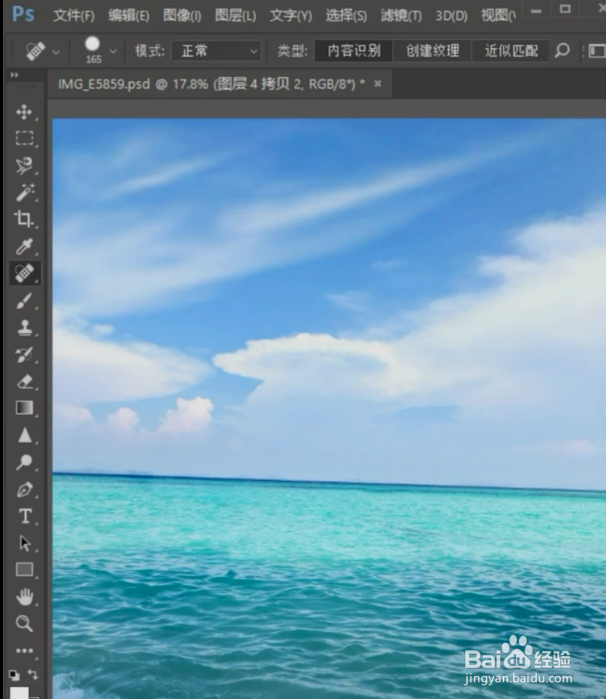Screen dimensions: 606x699
Task: Open the 选择(S) menu
Action: click(346, 16)
